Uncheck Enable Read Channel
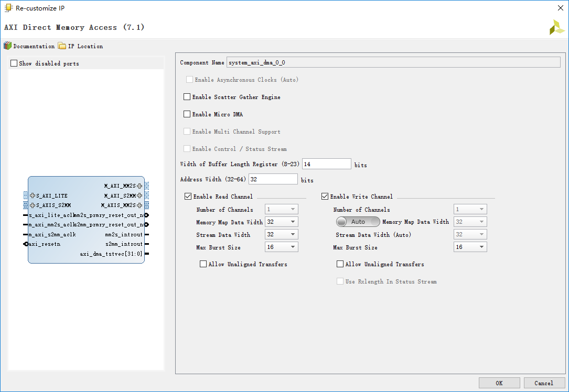The height and width of the screenshot is (392, 569). 188,197
